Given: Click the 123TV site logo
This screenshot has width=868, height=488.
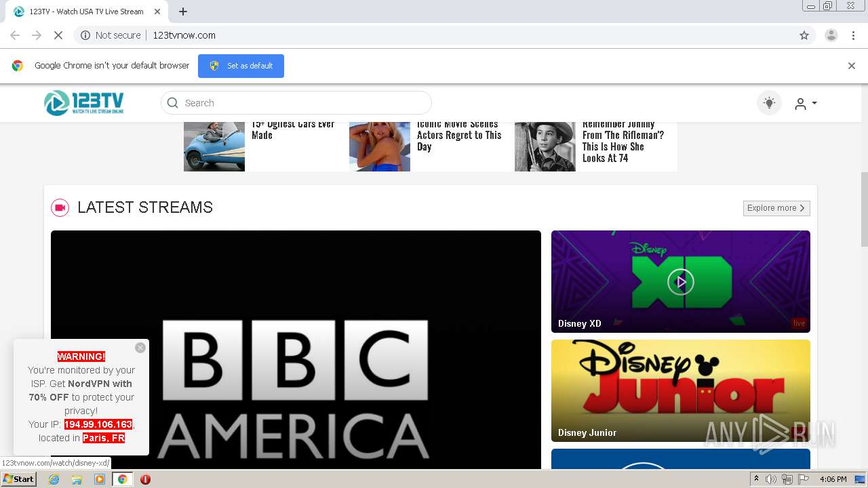Looking at the screenshot, I should point(84,103).
